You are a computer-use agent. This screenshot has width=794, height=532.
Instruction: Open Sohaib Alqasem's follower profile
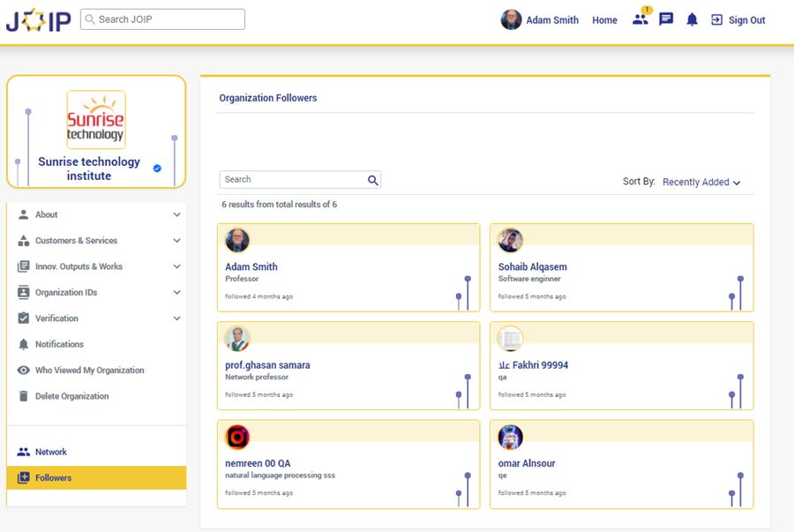tap(533, 266)
